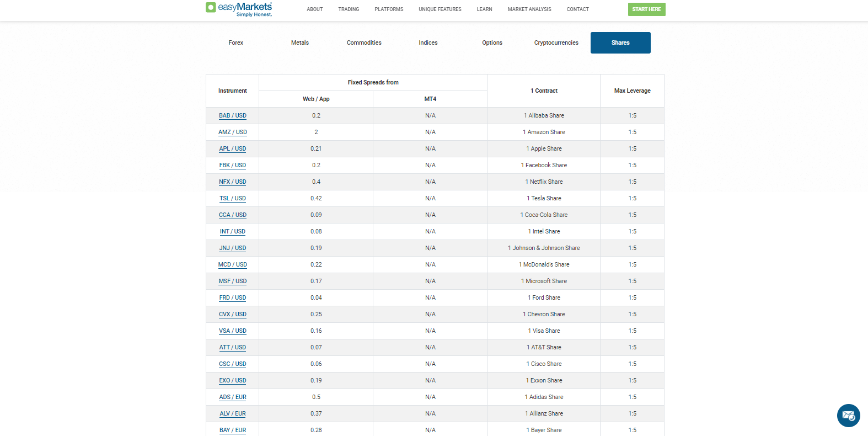Click the Max Leverage column header

pyautogui.click(x=633, y=91)
